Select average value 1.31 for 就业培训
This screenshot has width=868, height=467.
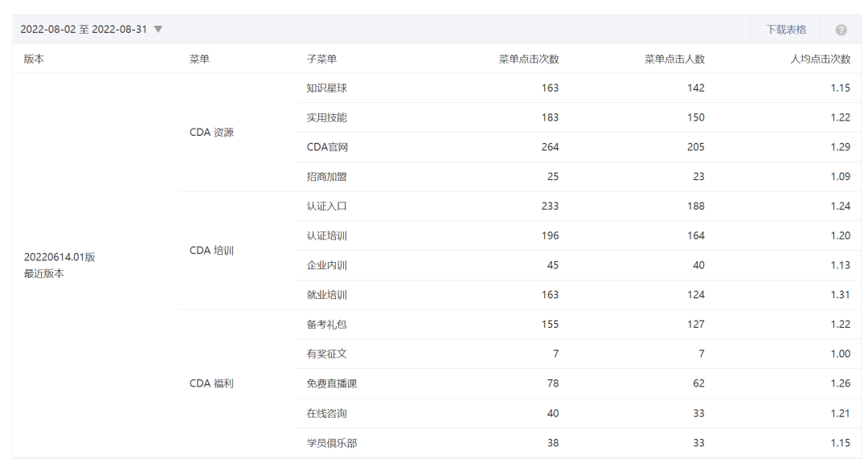(x=841, y=295)
